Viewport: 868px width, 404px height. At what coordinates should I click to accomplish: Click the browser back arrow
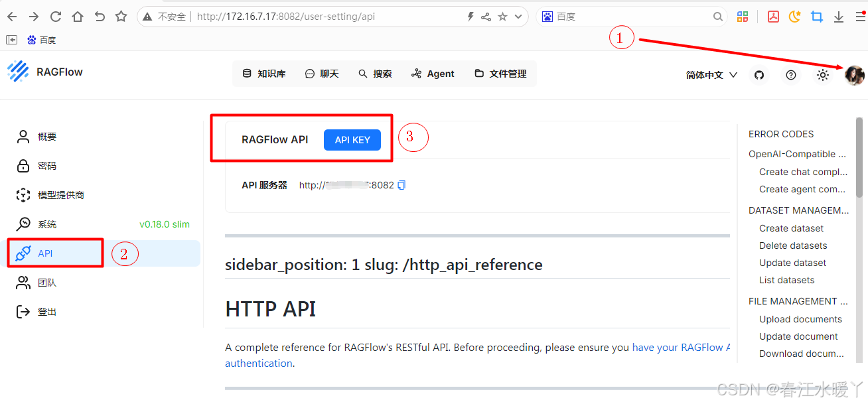[13, 17]
